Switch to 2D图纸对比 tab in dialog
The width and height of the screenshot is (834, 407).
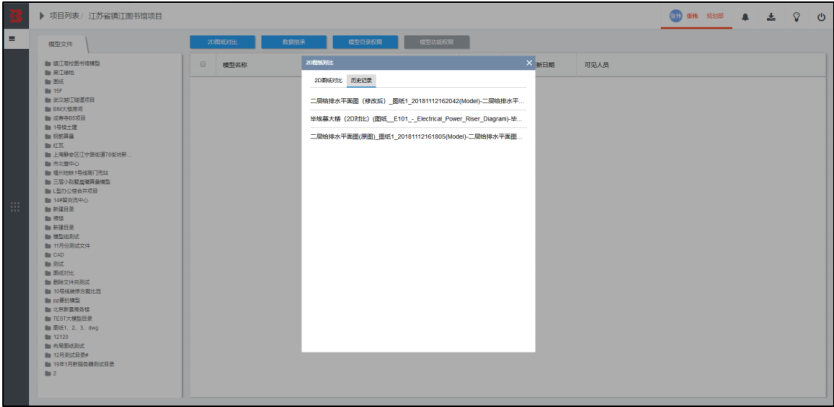click(x=328, y=81)
